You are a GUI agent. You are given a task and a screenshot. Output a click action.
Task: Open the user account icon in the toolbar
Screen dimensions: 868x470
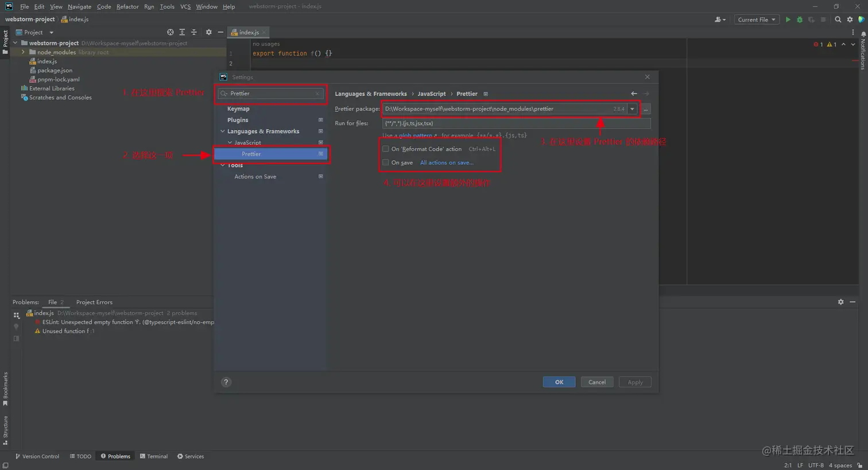coord(720,20)
